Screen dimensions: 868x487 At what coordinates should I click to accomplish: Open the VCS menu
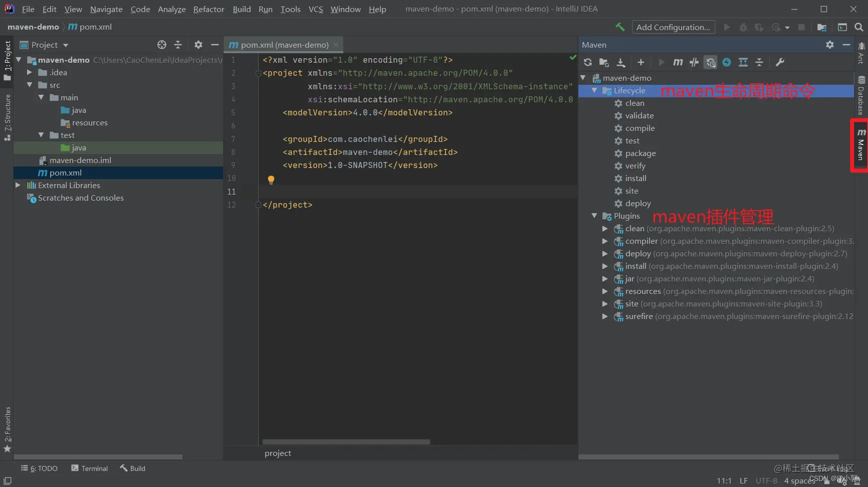point(316,9)
